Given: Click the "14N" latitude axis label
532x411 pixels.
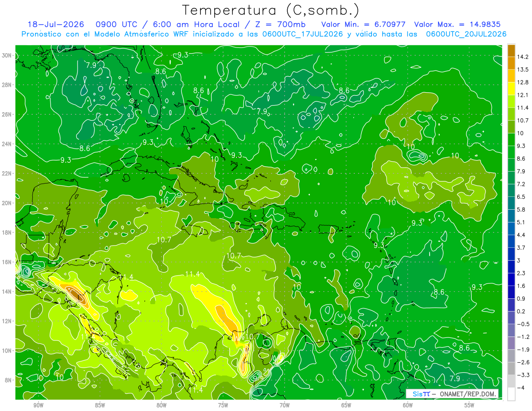Looking at the screenshot, I should click(x=7, y=292).
